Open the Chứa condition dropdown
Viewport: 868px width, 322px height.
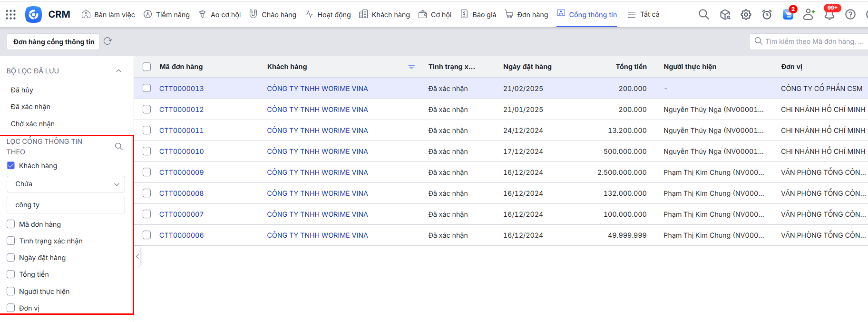click(66, 184)
